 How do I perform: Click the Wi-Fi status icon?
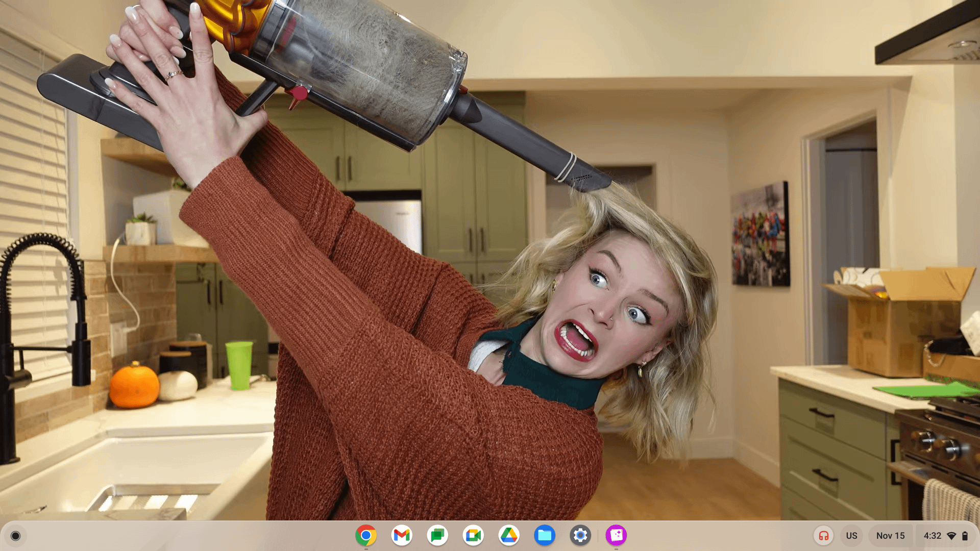click(x=951, y=536)
